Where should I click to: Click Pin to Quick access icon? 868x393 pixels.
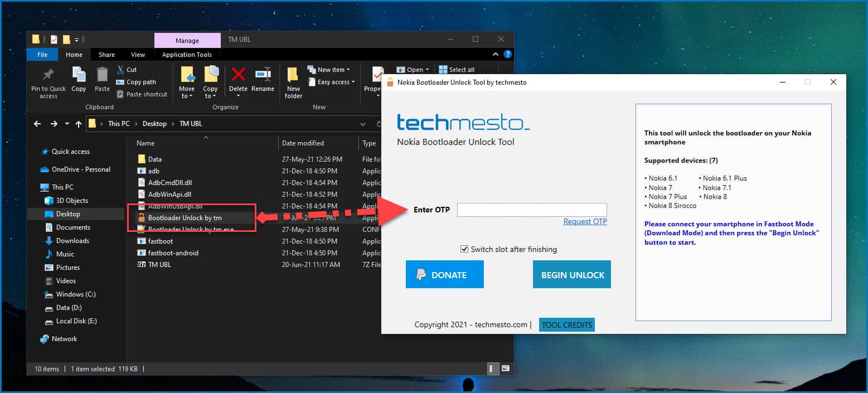coord(49,74)
